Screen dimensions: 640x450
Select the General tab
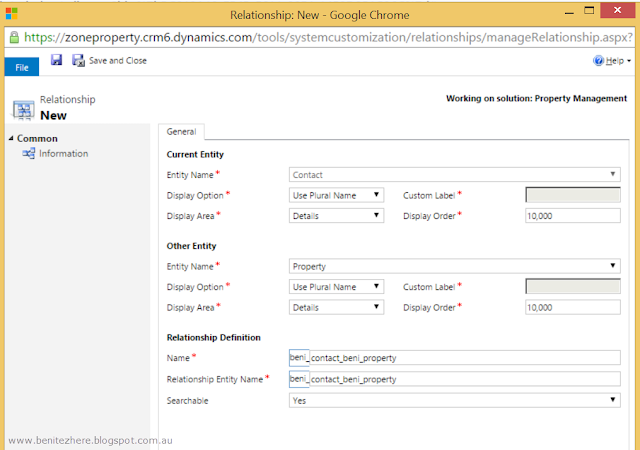[x=181, y=131]
